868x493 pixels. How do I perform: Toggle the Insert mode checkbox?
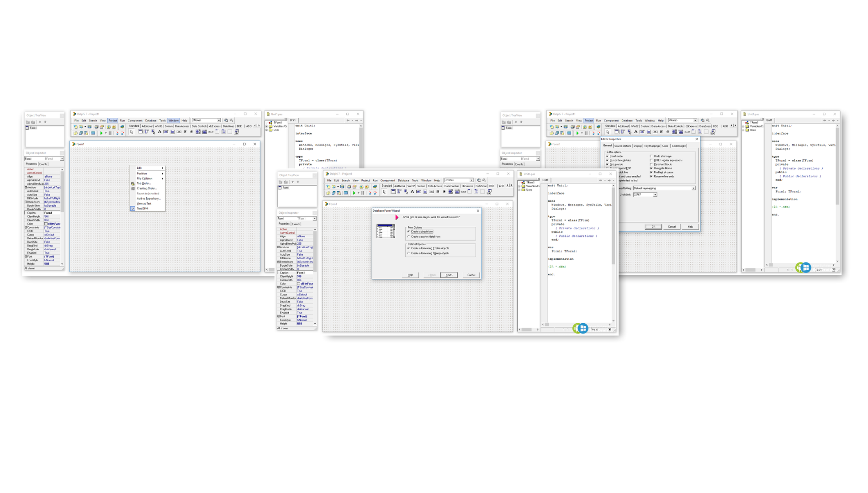[607, 156]
